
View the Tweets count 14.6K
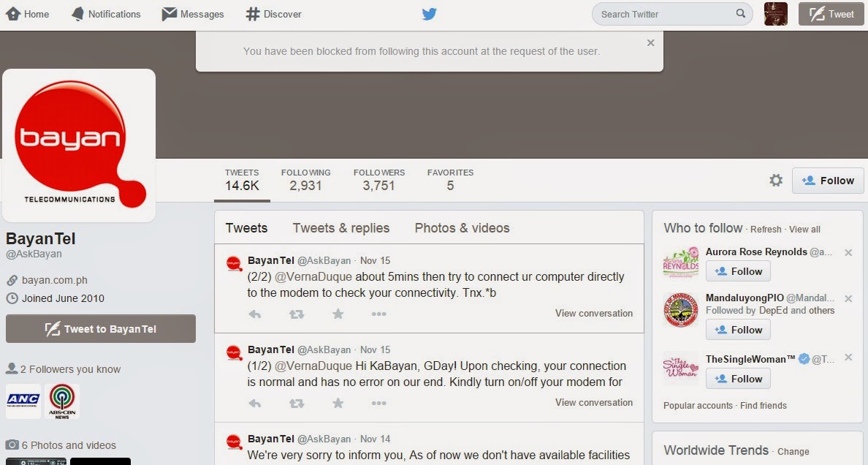[242, 180]
